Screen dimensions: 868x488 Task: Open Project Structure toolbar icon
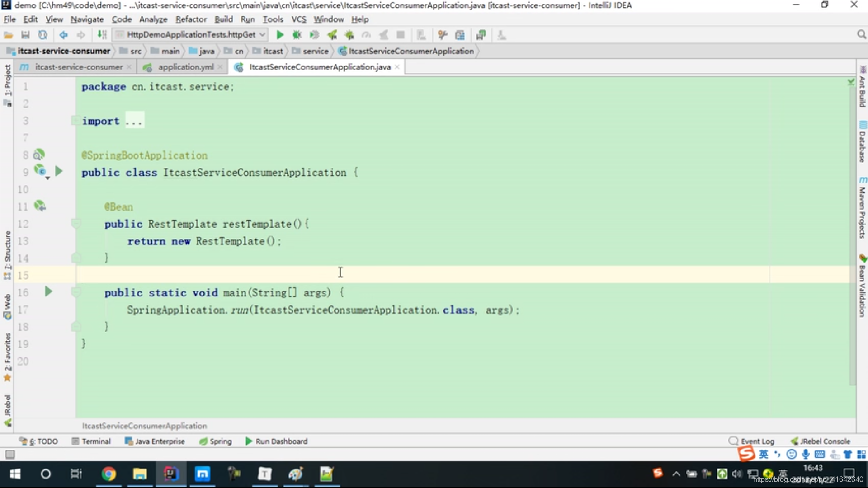pyautogui.click(x=460, y=35)
